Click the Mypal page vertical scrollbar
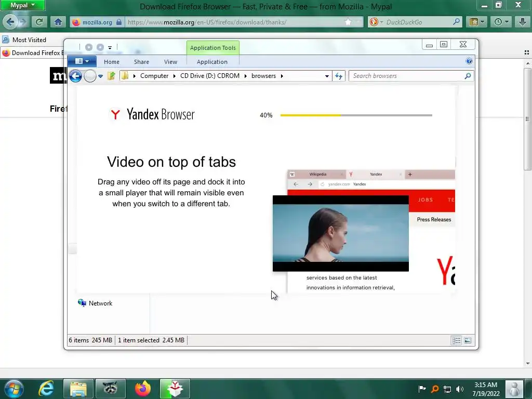 (x=527, y=119)
